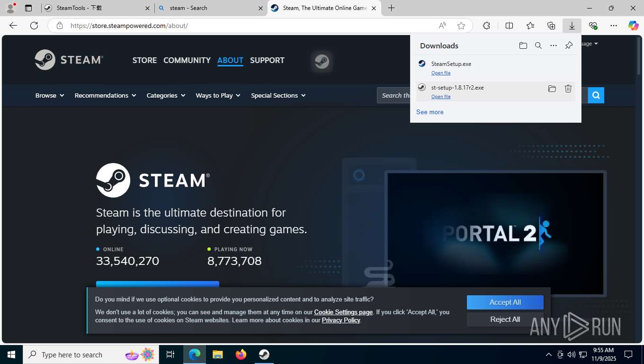Open the volume speaker tray icon

pos(571,355)
